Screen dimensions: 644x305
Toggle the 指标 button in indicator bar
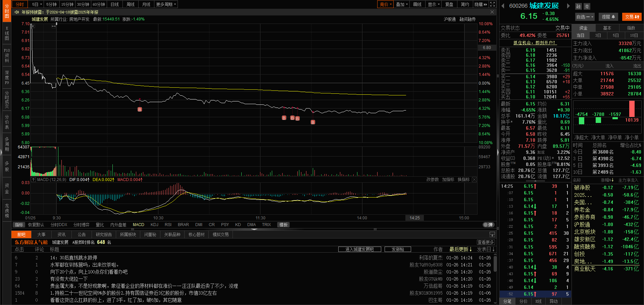[19, 225]
